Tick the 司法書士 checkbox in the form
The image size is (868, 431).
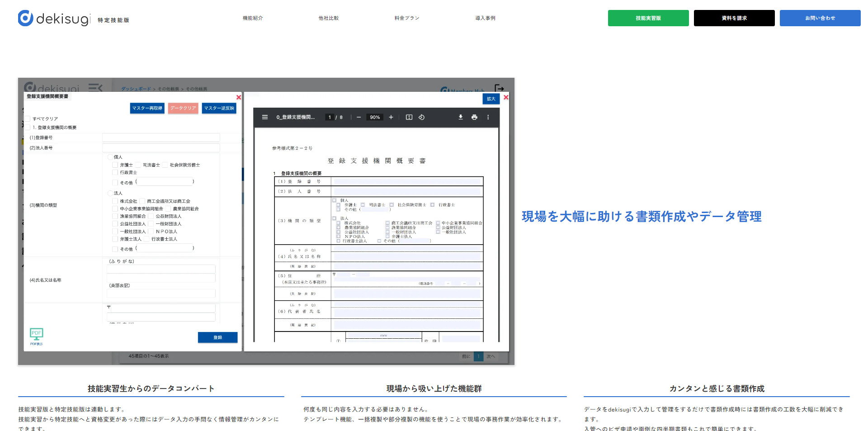pos(138,165)
